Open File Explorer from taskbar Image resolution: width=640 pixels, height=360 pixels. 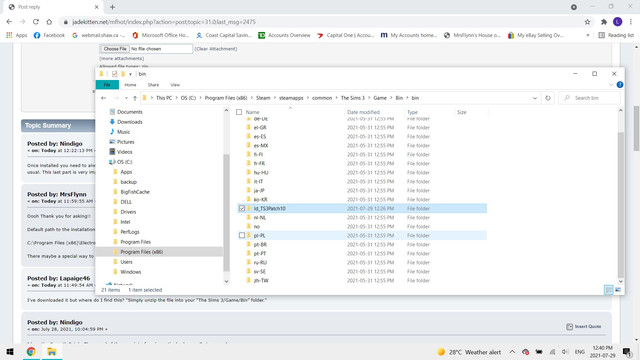point(51,351)
